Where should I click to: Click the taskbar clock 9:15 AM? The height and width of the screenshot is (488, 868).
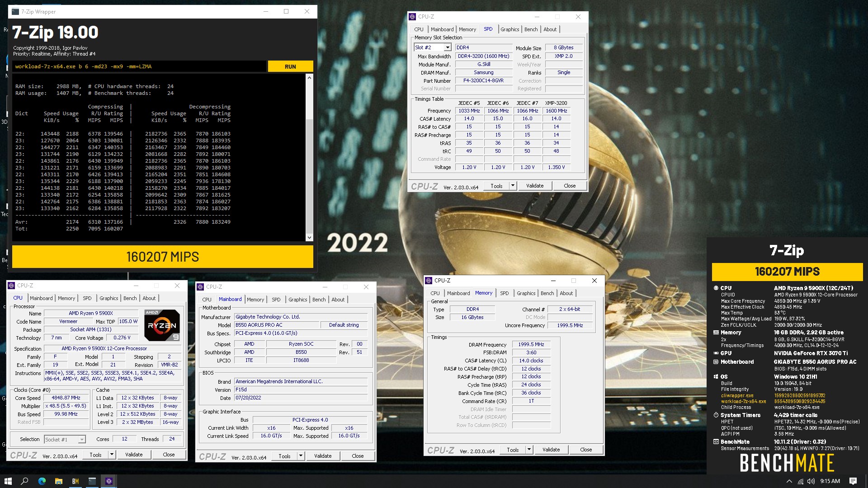pos(830,481)
